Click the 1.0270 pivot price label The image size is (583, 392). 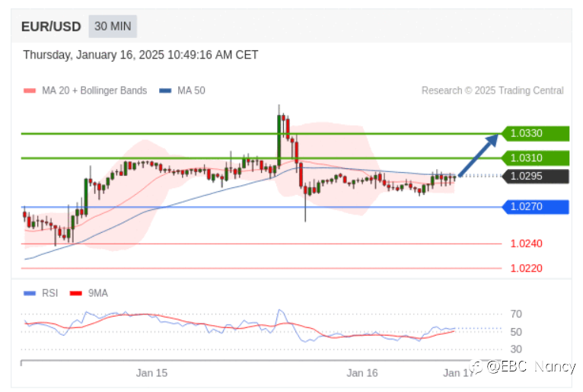pyautogui.click(x=535, y=207)
